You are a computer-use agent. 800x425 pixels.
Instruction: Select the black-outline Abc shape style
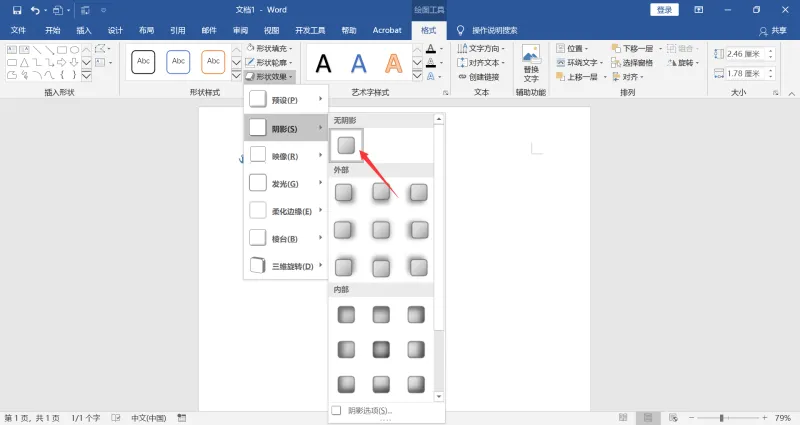(143, 62)
